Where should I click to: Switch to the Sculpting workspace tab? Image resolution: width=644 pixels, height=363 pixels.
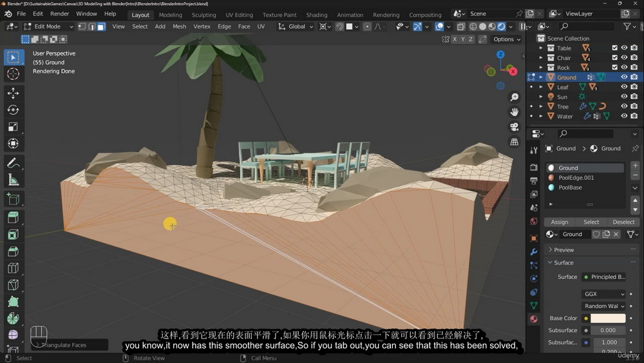pyautogui.click(x=204, y=15)
